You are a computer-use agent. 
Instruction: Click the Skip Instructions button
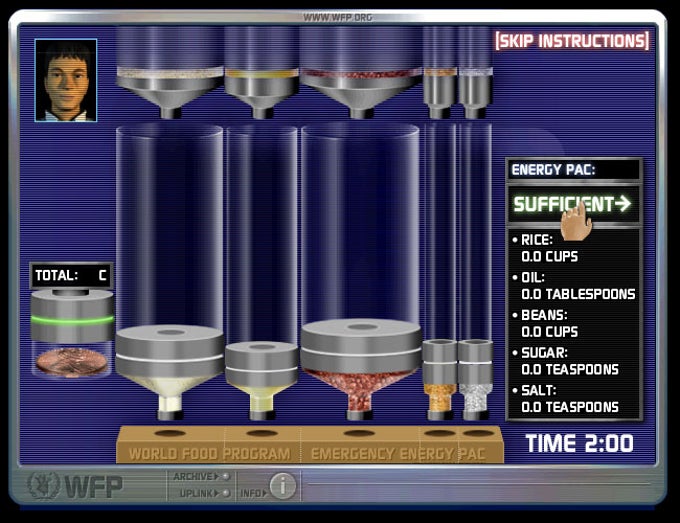(572, 41)
